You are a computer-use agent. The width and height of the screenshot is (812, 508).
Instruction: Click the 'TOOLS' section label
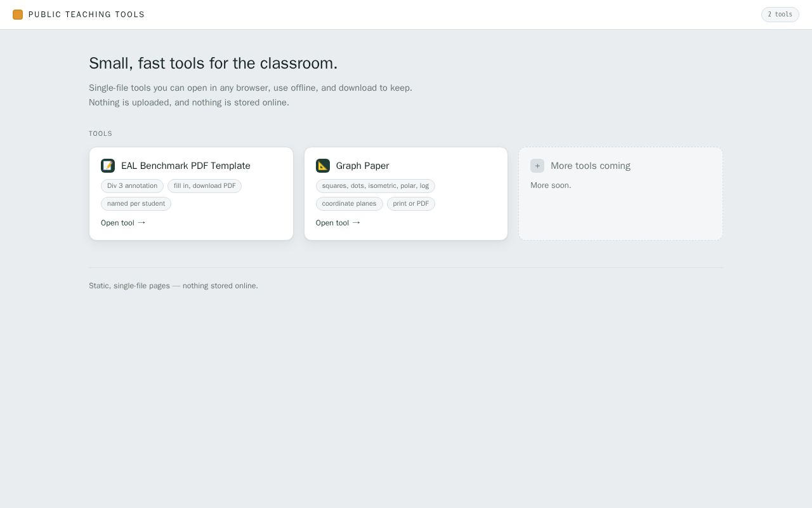100,134
